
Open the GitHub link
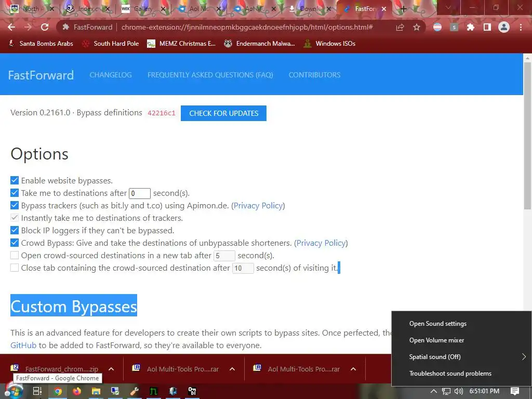(23, 345)
